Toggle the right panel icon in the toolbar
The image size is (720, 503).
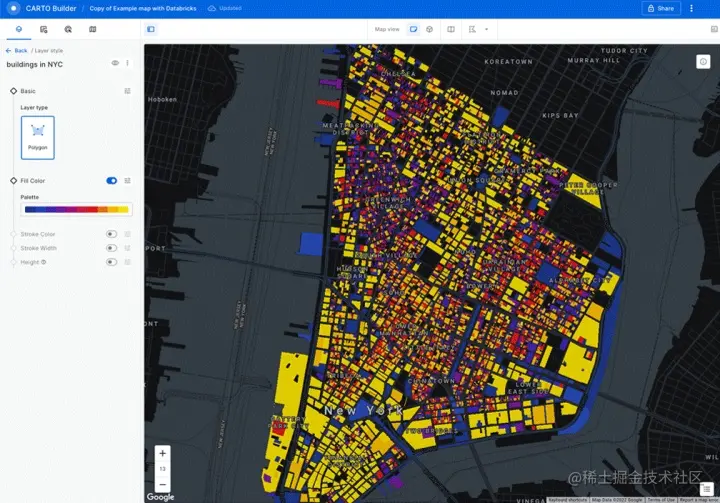point(714,29)
